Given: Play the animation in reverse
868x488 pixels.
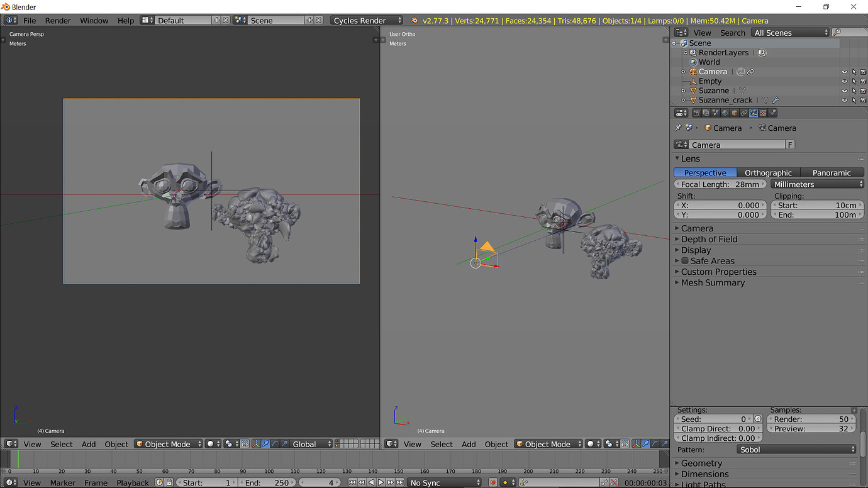Looking at the screenshot, I should pyautogui.click(x=371, y=482).
